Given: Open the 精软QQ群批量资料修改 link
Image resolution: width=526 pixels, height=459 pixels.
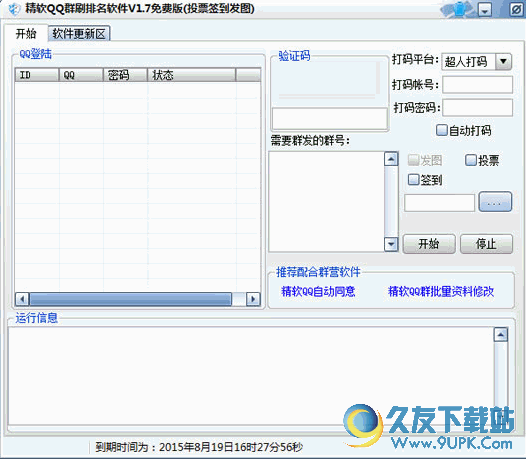Looking at the screenshot, I should (x=441, y=291).
